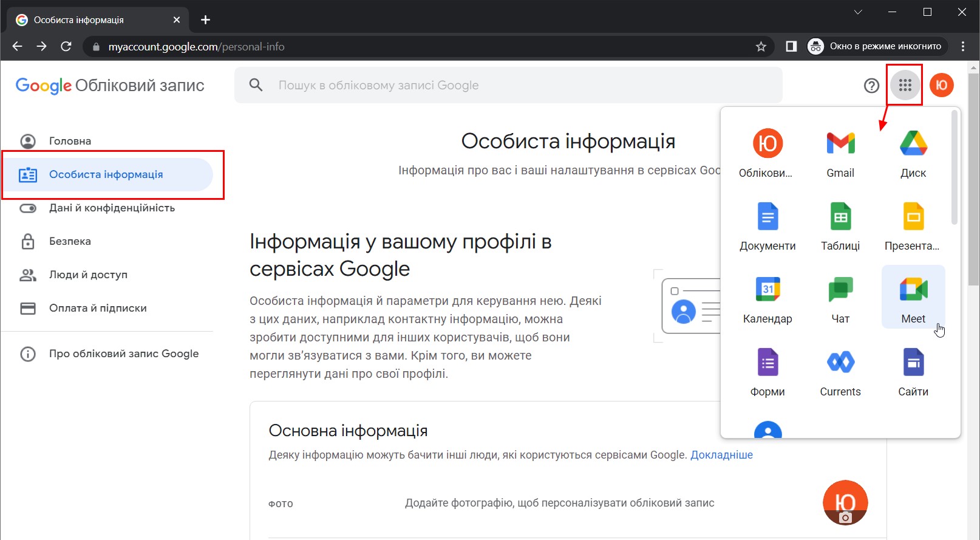Viewport: 980px width, 540px height.
Task: Close the Особиста інформація tab
Action: tap(177, 20)
